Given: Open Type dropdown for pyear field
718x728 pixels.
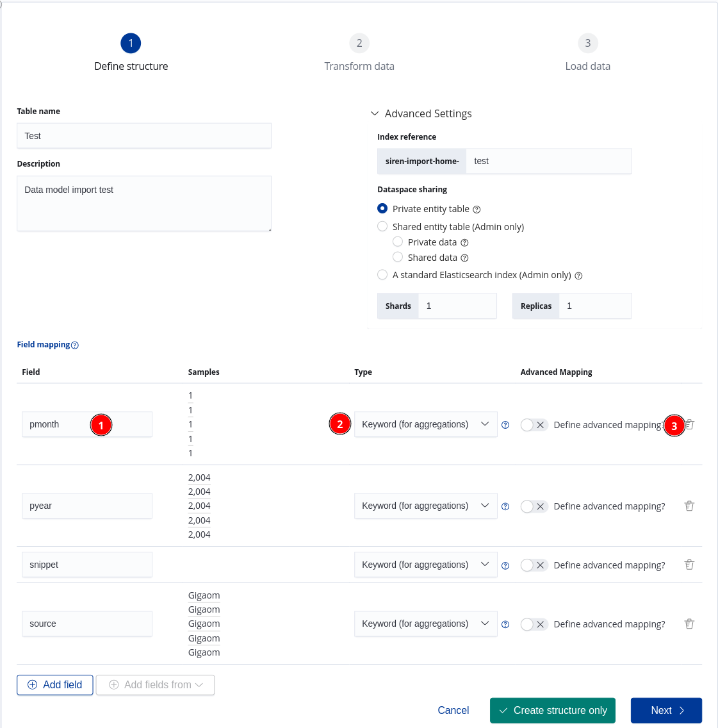Looking at the screenshot, I should (425, 506).
